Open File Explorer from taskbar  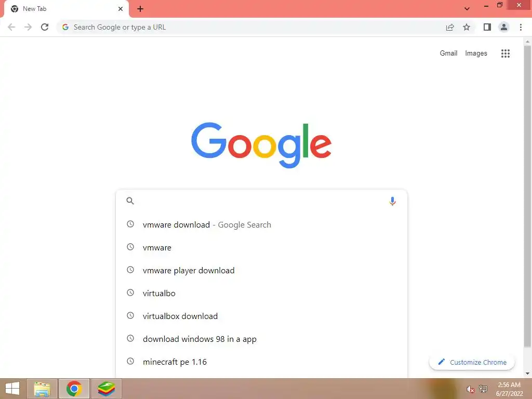[x=42, y=389]
